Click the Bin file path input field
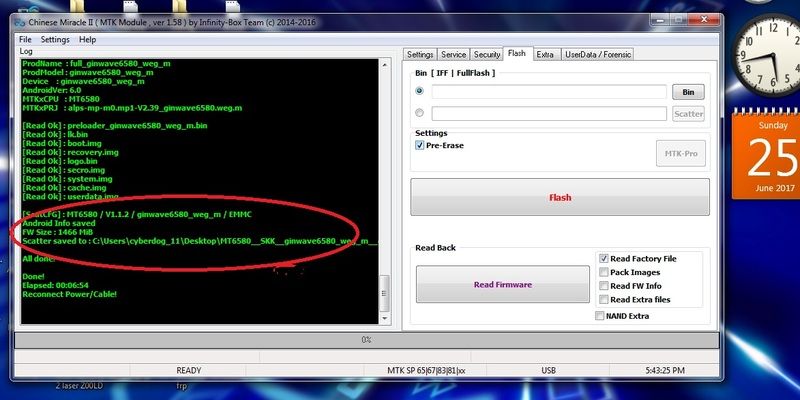This screenshot has width=800, height=400. point(549,92)
